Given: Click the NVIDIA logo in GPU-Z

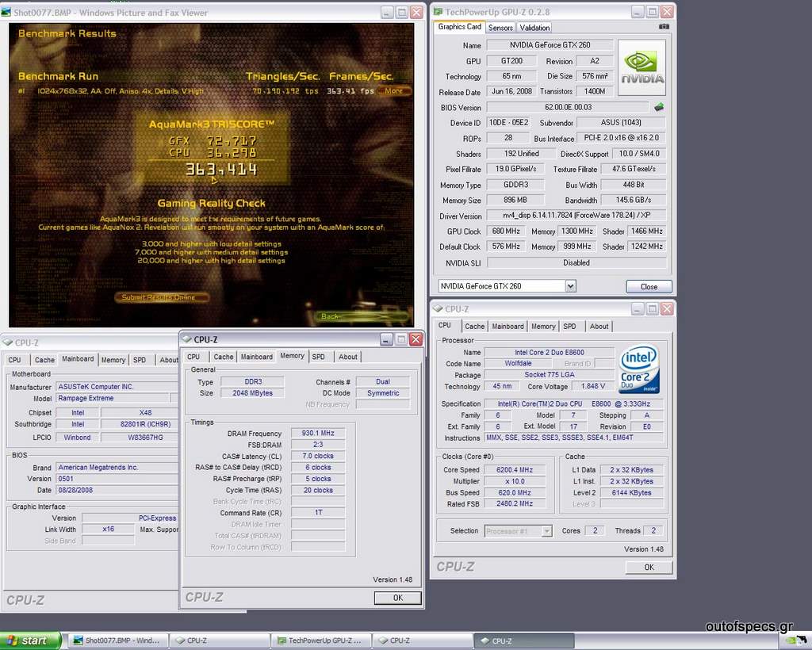Looking at the screenshot, I should tap(642, 68).
